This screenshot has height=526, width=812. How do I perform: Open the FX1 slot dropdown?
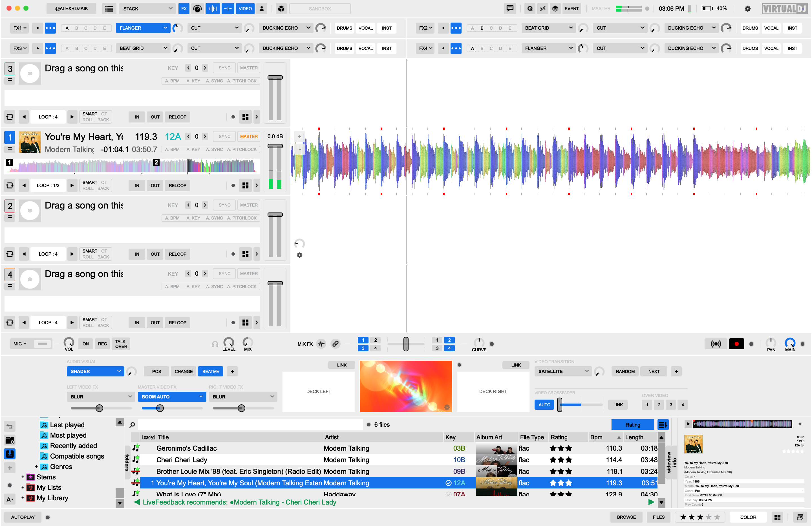[20, 28]
